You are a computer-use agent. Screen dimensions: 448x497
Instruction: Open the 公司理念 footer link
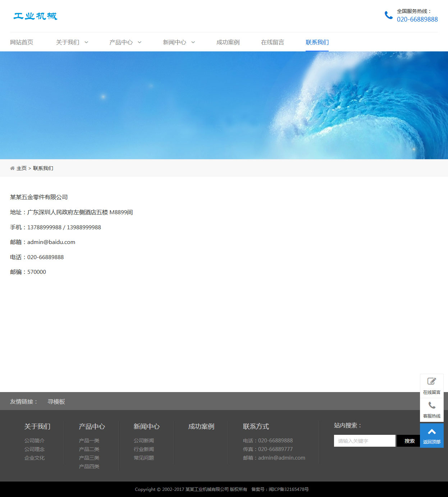click(x=35, y=449)
